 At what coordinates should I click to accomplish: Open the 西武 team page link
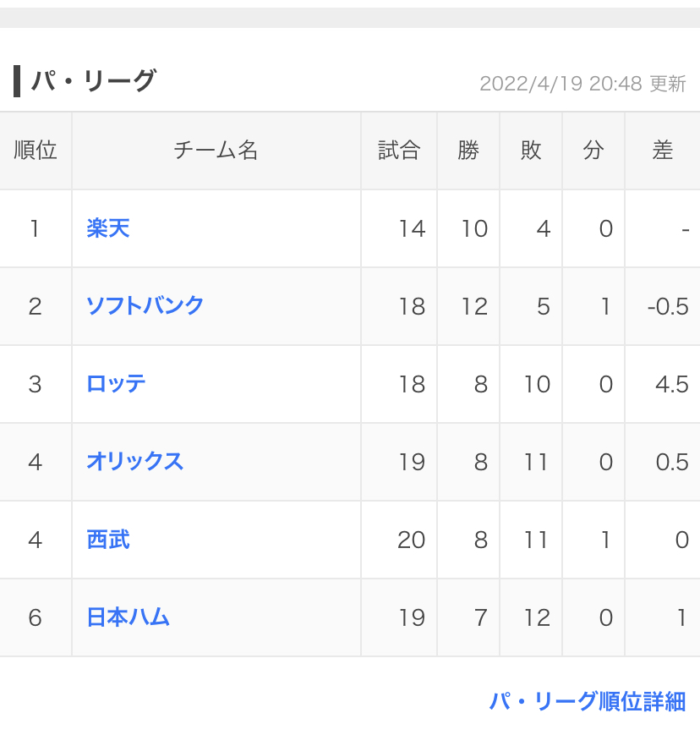tap(108, 540)
